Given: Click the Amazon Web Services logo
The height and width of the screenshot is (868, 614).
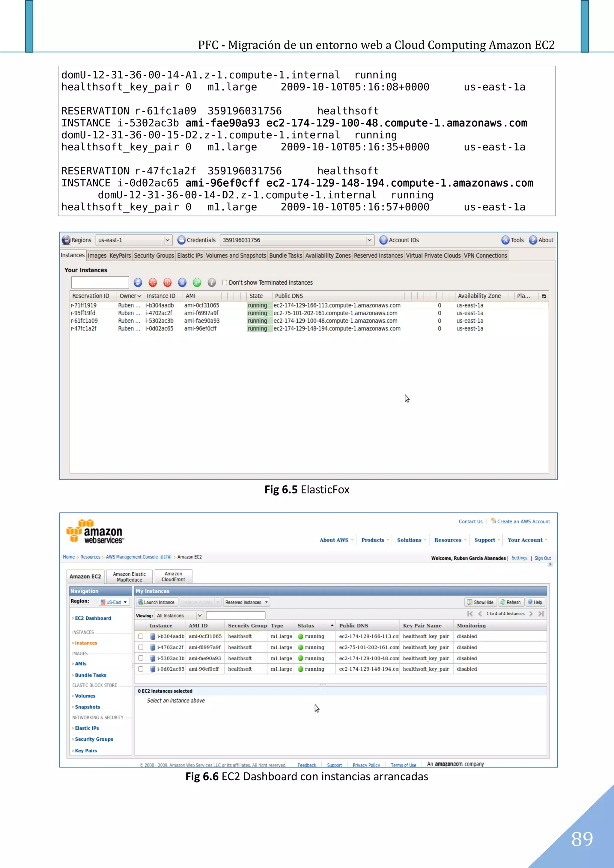Looking at the screenshot, I should [95, 531].
